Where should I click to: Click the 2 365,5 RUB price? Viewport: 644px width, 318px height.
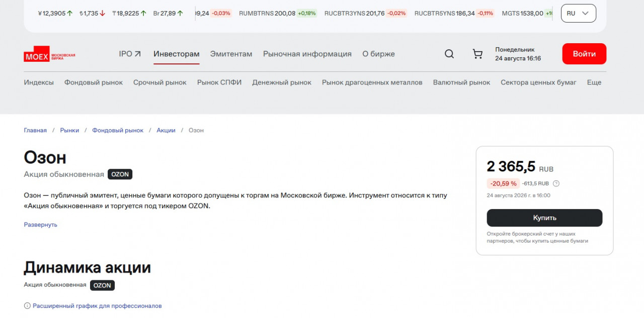(x=520, y=166)
